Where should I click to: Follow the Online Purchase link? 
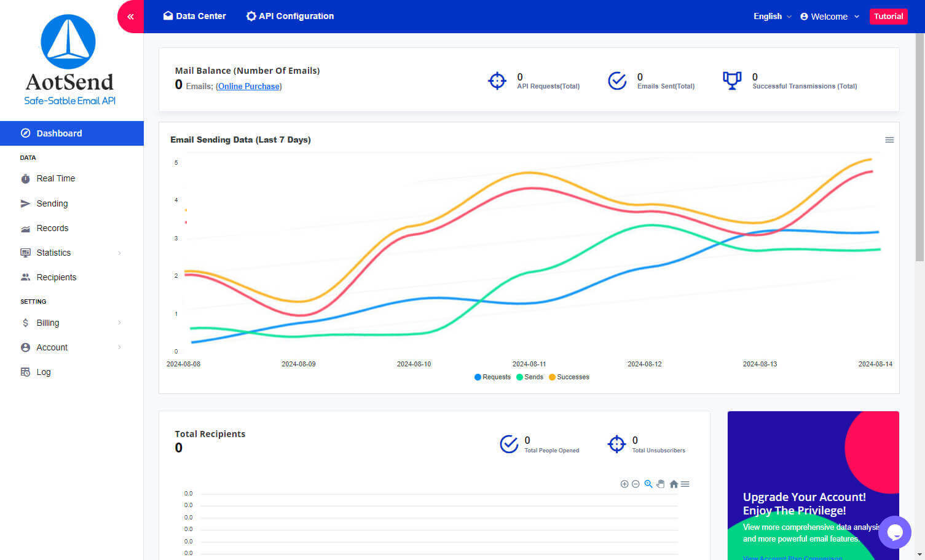click(249, 87)
